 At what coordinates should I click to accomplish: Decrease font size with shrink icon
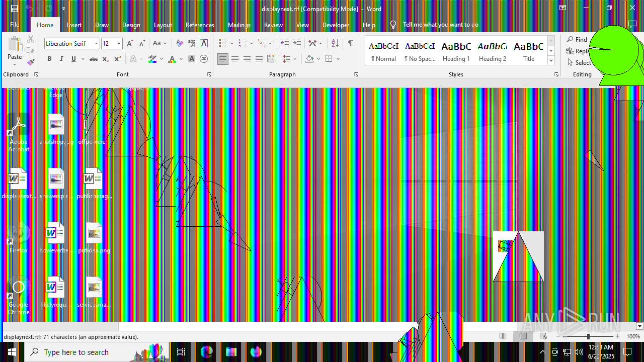tap(142, 44)
